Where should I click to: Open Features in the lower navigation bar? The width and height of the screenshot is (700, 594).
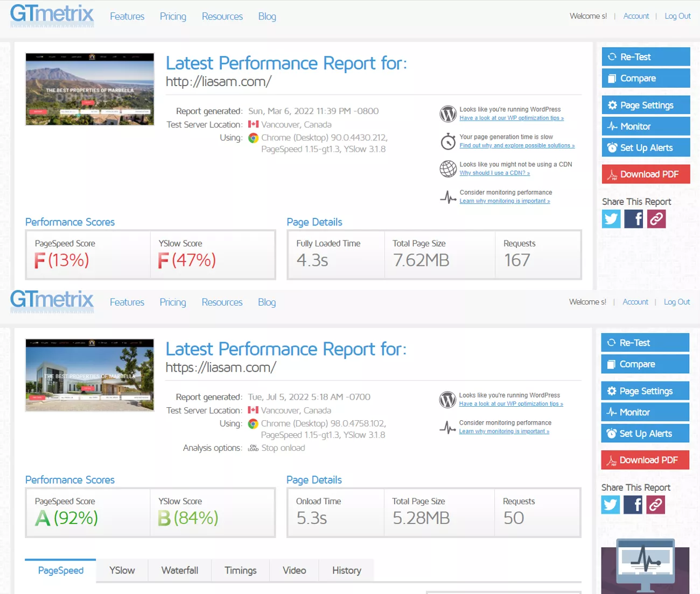click(x=127, y=302)
